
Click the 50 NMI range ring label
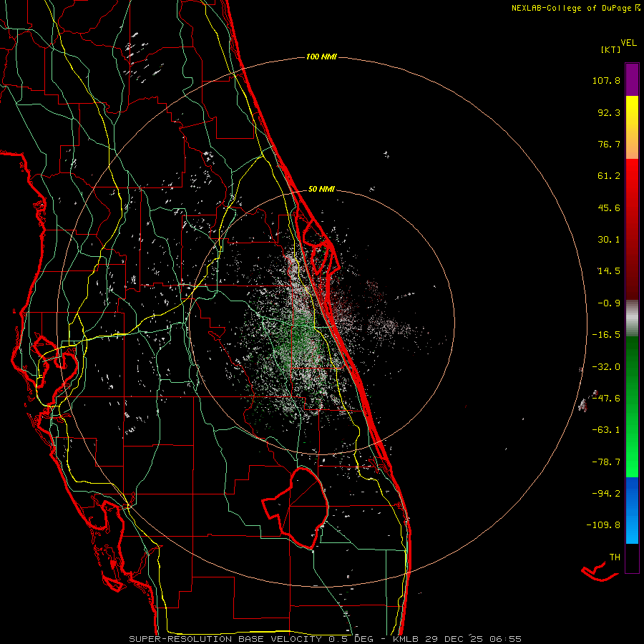point(321,189)
